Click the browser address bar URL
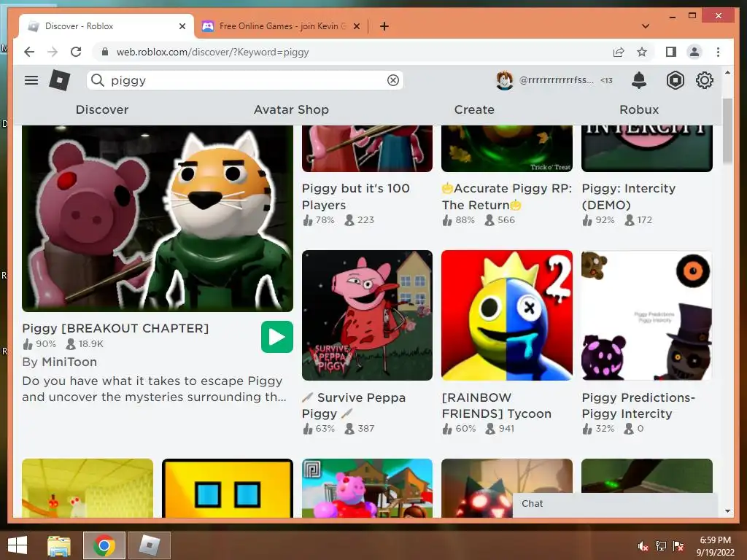This screenshot has height=560, width=747. tap(212, 52)
